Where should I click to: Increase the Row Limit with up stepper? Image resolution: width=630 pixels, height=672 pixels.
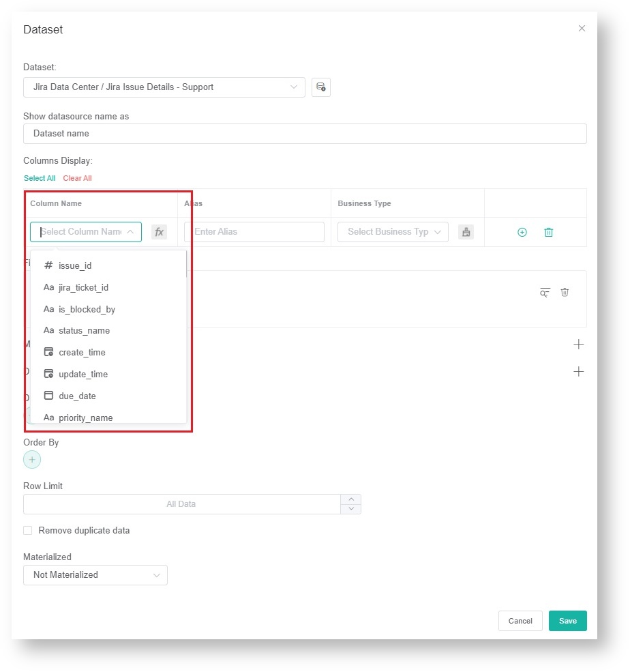tap(350, 499)
